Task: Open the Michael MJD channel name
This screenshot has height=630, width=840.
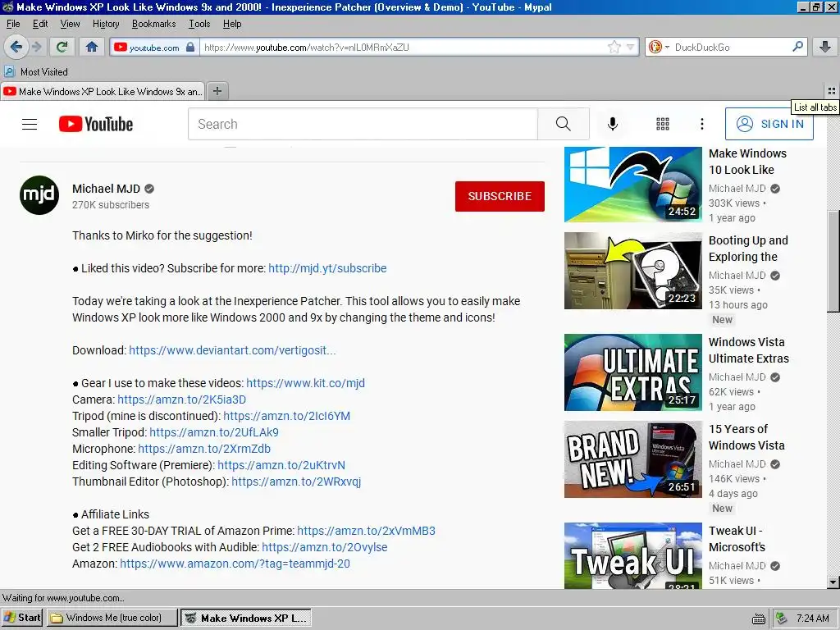Action: point(106,189)
